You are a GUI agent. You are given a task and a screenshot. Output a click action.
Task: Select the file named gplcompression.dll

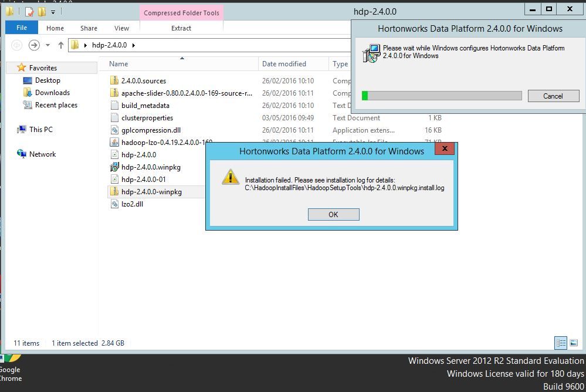pos(151,130)
